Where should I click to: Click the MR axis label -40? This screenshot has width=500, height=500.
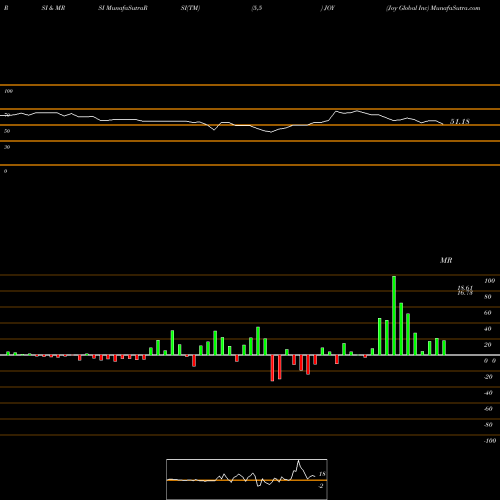pos(488,393)
